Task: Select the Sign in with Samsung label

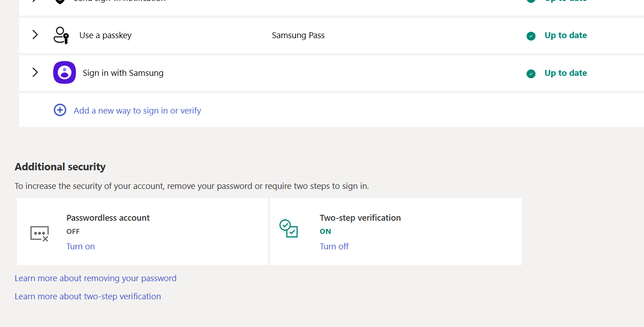Action: pyautogui.click(x=123, y=73)
